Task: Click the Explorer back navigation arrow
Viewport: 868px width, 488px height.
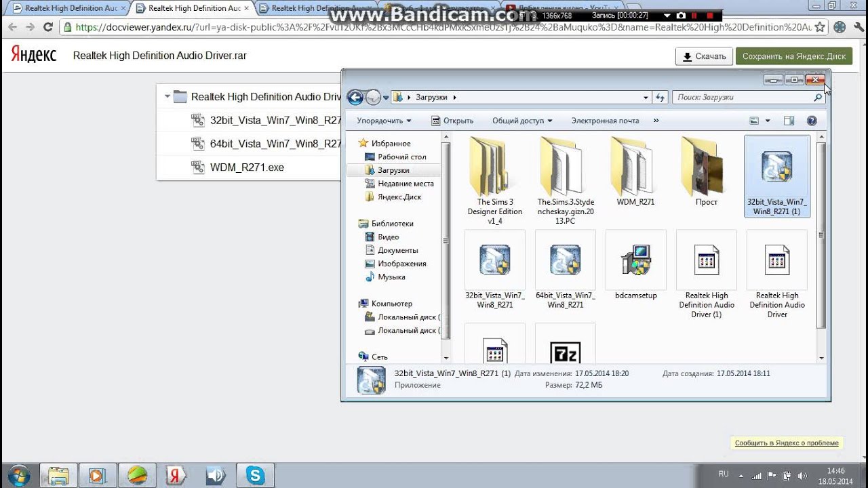Action: coord(355,97)
